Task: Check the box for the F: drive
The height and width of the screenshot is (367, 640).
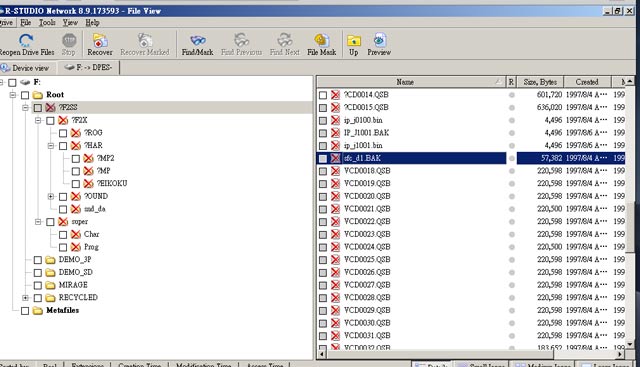Action: coord(12,82)
